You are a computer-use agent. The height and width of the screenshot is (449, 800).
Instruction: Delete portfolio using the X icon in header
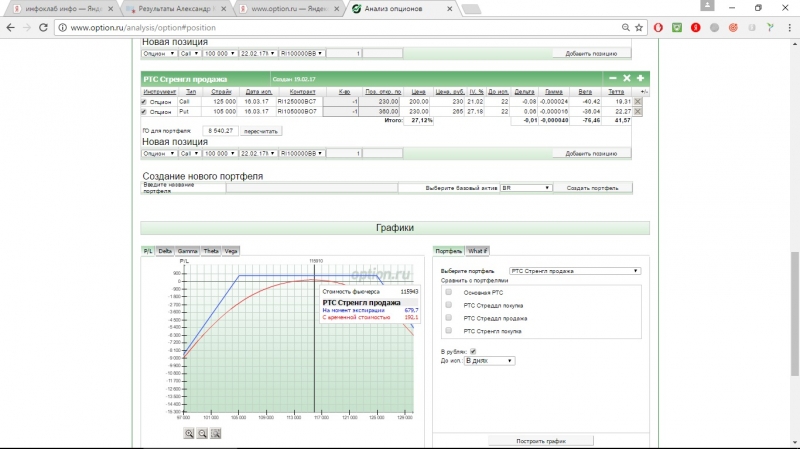627,78
